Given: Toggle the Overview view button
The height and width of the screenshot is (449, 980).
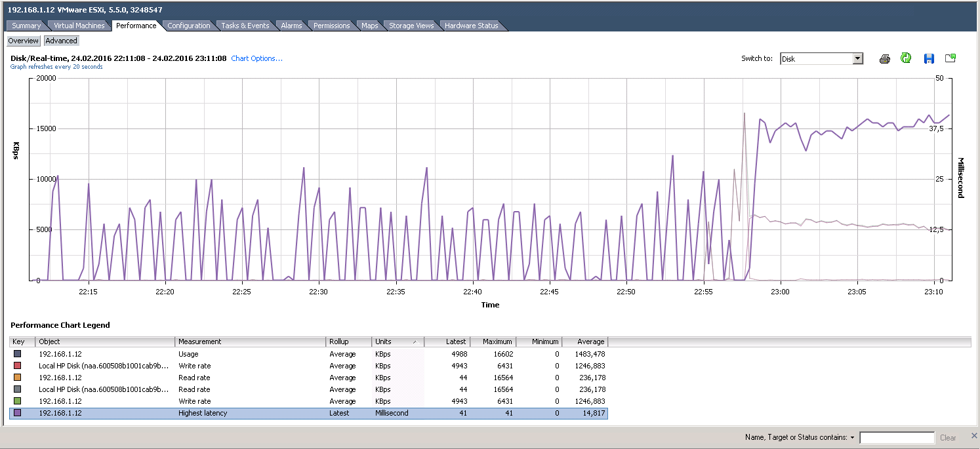Looking at the screenshot, I should (23, 41).
